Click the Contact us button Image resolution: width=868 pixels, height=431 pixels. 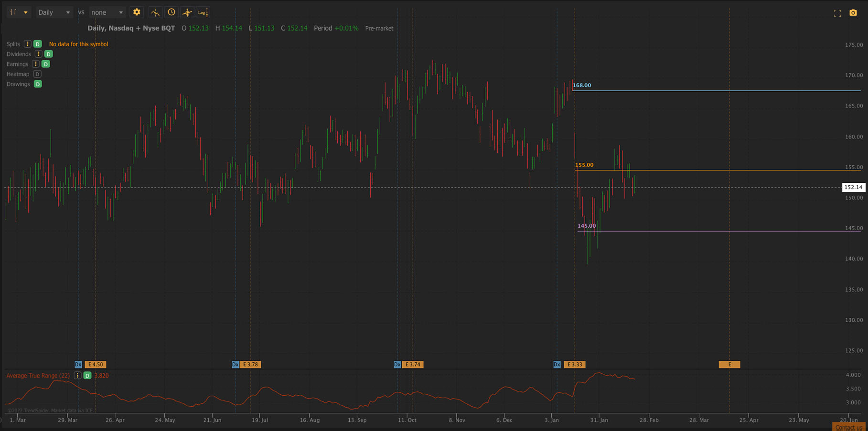click(x=849, y=427)
